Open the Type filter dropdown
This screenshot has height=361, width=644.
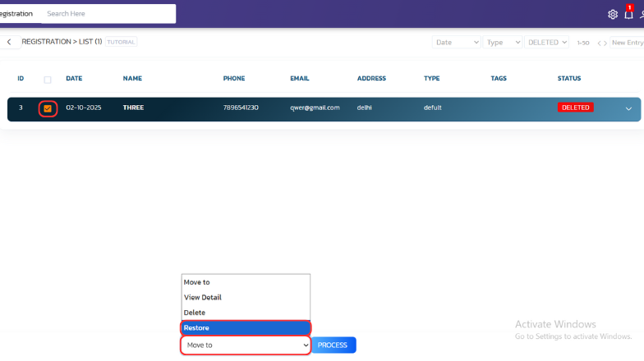503,42
